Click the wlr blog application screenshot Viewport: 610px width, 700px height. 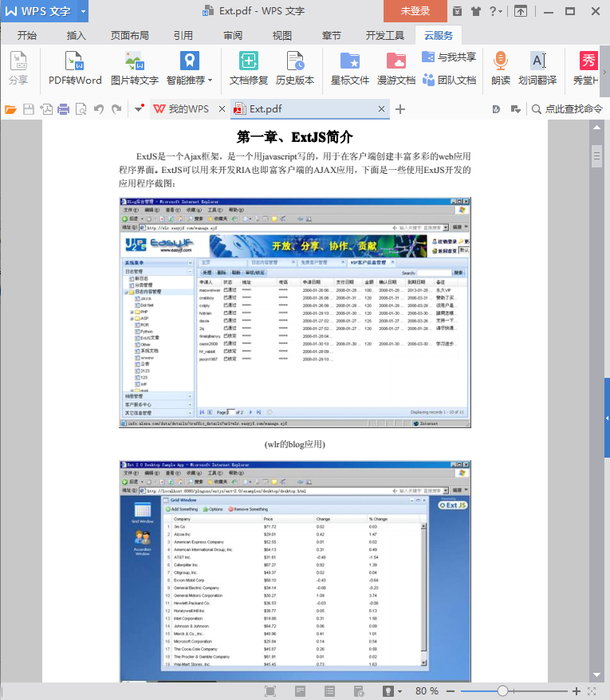[295, 313]
